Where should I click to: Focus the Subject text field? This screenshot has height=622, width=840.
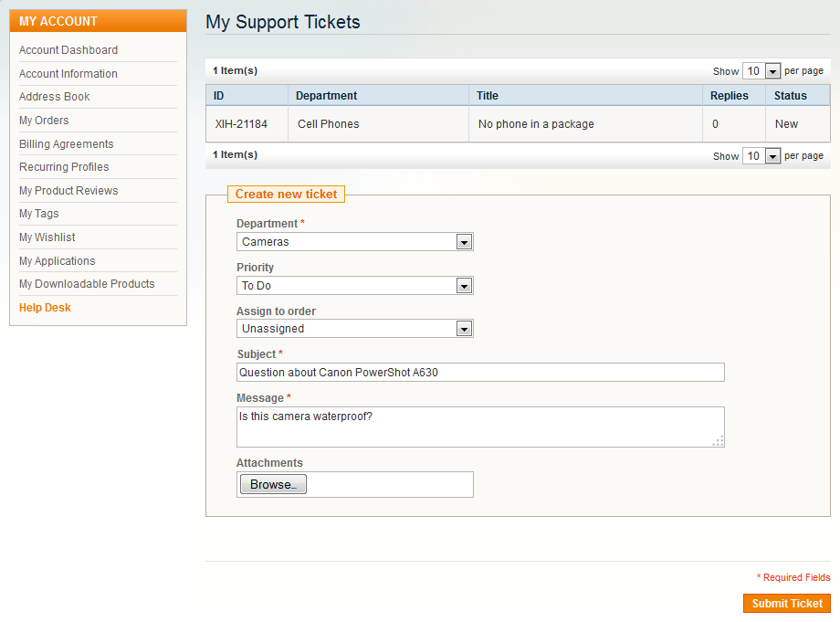tap(480, 373)
